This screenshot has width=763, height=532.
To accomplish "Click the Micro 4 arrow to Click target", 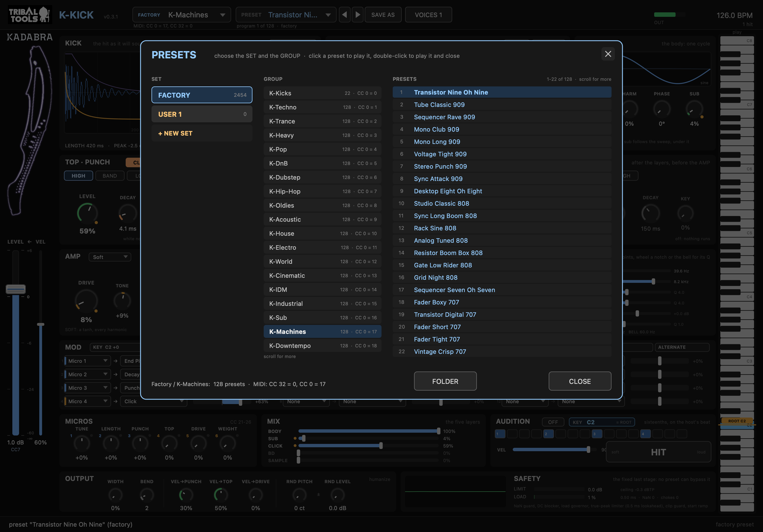I will (115, 401).
